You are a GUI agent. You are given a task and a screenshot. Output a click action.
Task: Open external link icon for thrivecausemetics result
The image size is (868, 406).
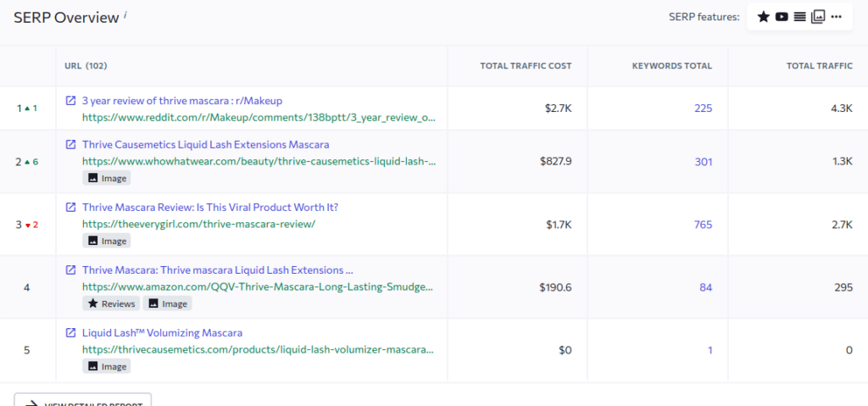pyautogui.click(x=71, y=333)
